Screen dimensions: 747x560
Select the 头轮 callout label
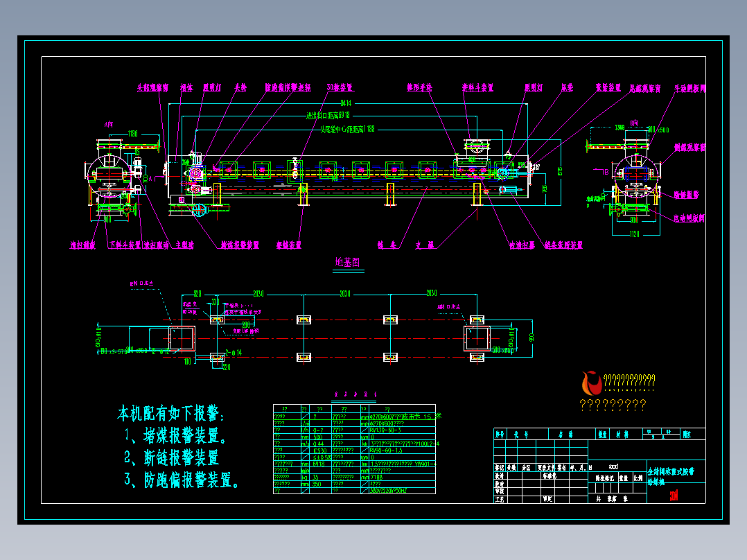240,88
